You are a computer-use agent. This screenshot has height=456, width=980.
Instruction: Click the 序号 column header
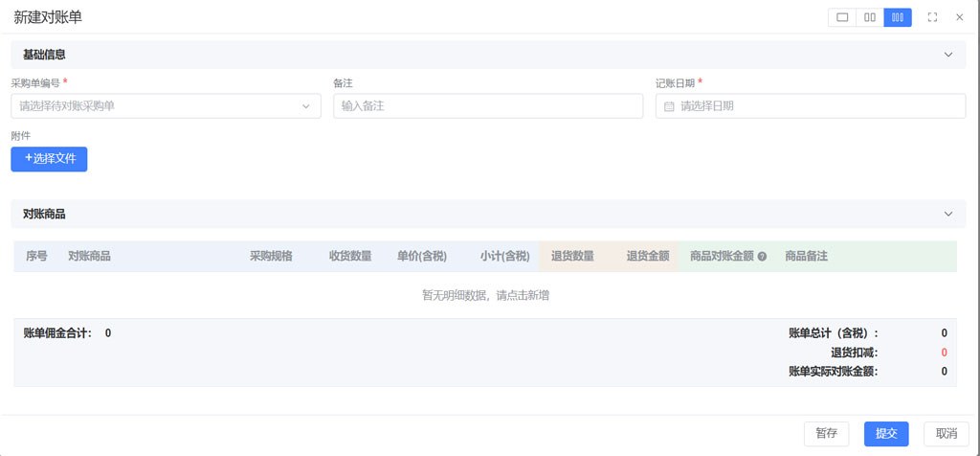pyautogui.click(x=36, y=256)
